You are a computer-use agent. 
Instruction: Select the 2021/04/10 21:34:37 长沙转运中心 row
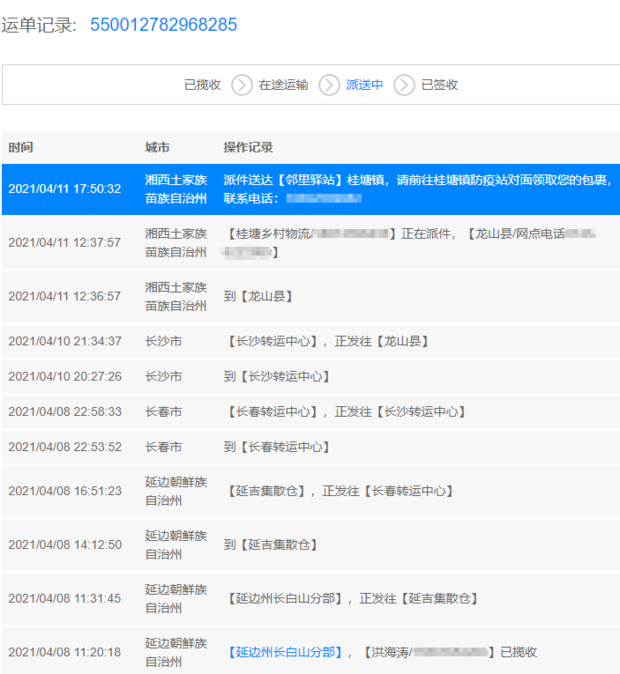tap(310, 341)
